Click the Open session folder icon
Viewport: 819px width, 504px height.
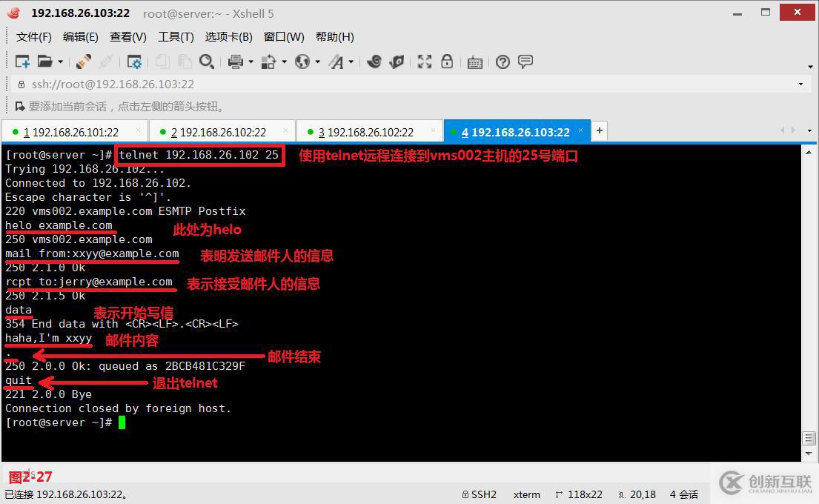45,62
